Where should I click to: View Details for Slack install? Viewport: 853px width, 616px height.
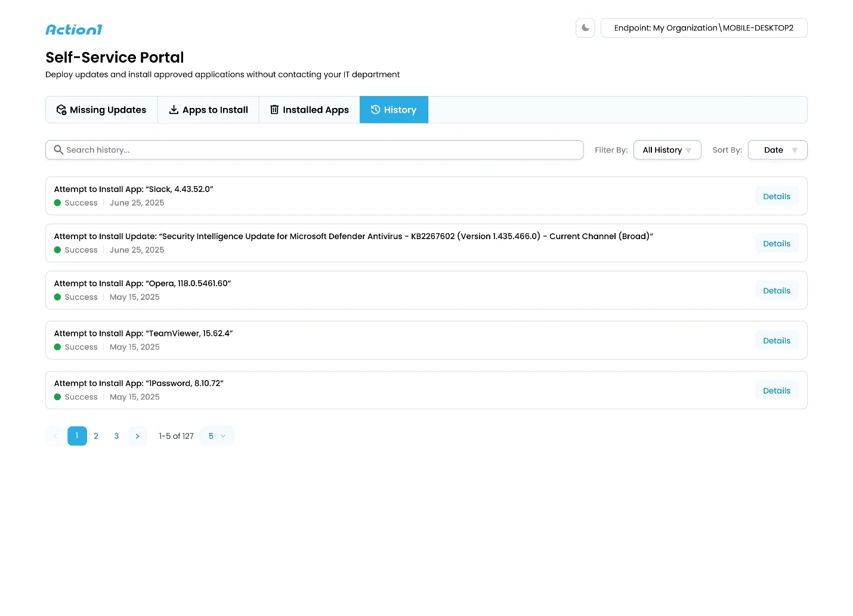coord(776,196)
